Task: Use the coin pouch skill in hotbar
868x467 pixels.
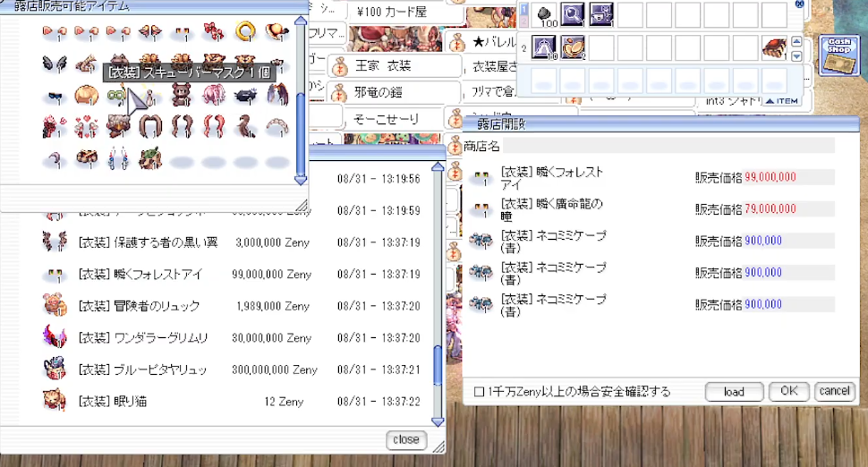Action: [x=572, y=47]
